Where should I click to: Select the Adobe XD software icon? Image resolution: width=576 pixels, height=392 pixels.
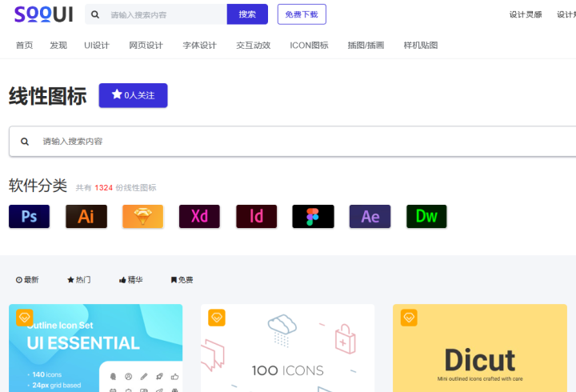199,216
